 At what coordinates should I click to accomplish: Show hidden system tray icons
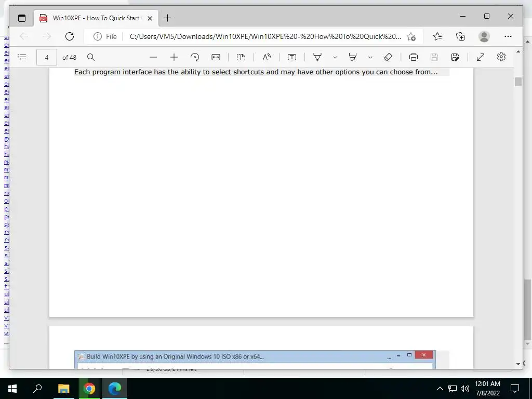[x=440, y=389]
